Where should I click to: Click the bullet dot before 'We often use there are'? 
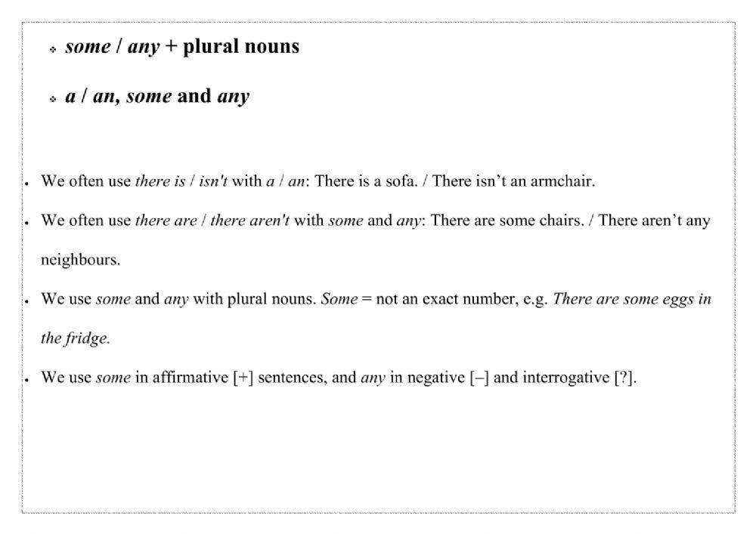27,224
